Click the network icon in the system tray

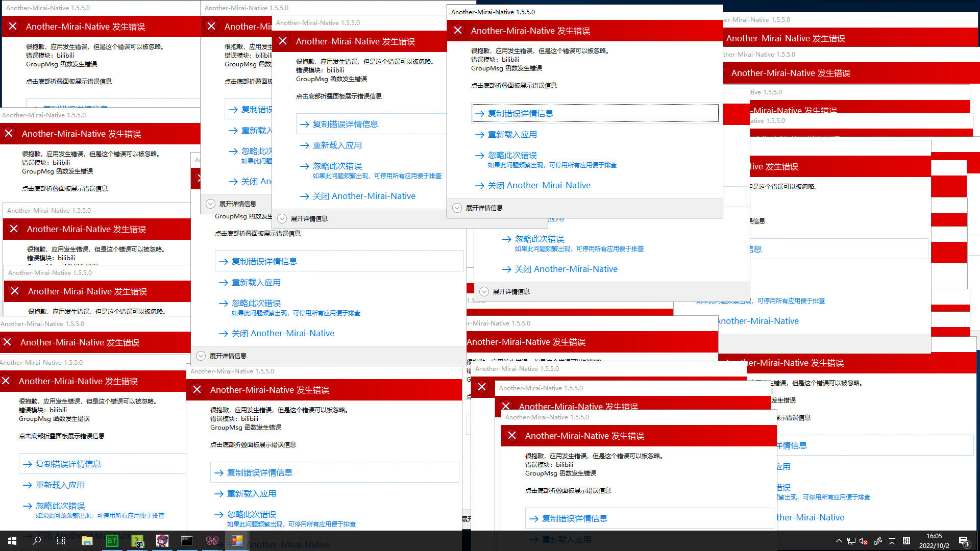tap(851, 541)
